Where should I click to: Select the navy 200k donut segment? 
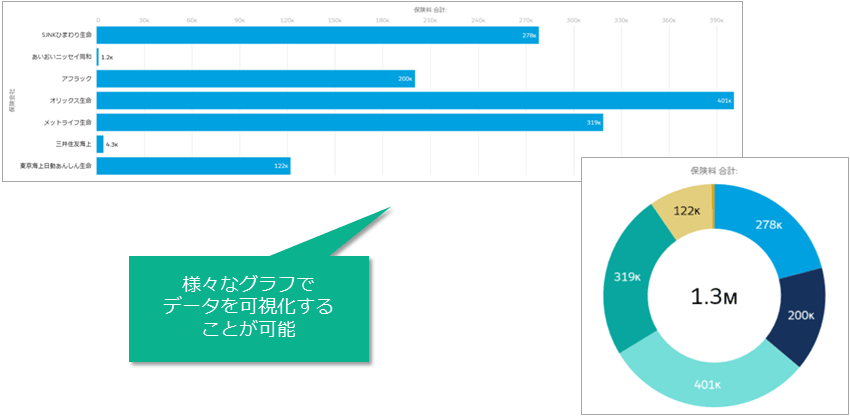[800, 316]
